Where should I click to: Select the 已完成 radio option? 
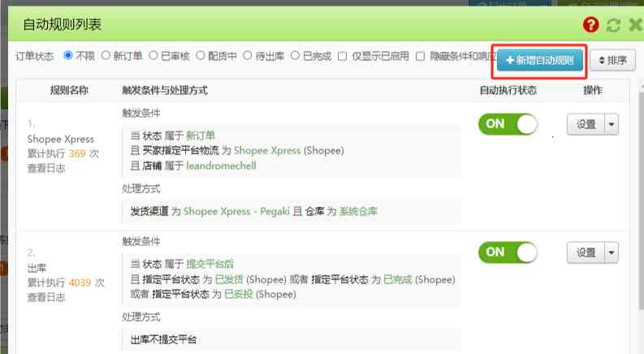pos(295,55)
